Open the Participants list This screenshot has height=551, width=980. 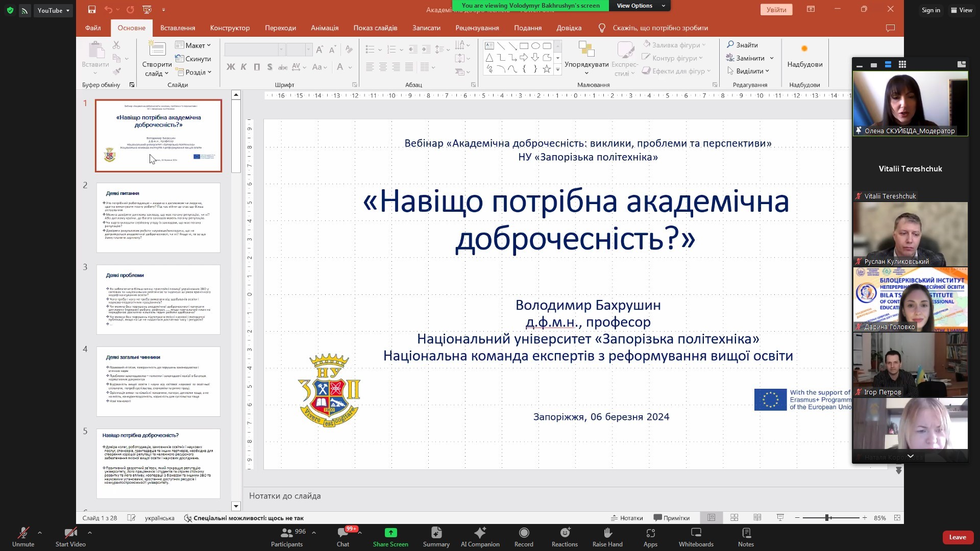(287, 533)
